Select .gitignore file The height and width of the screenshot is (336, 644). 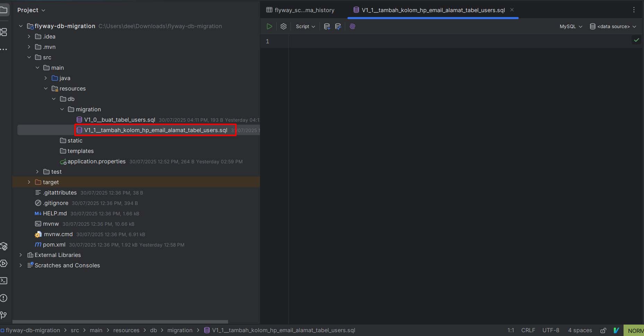click(x=55, y=203)
